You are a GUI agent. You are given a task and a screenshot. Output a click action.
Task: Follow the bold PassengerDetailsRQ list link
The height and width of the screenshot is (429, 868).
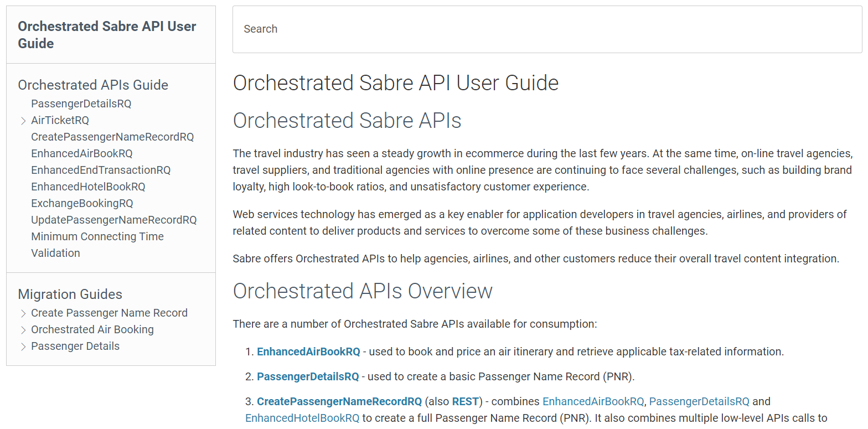pos(308,376)
